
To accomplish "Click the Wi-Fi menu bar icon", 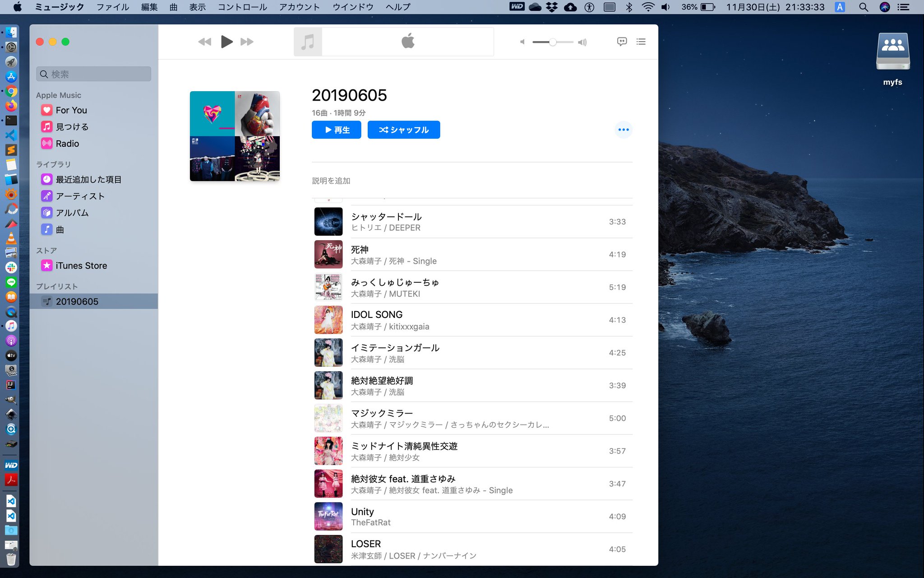I will [x=648, y=7].
